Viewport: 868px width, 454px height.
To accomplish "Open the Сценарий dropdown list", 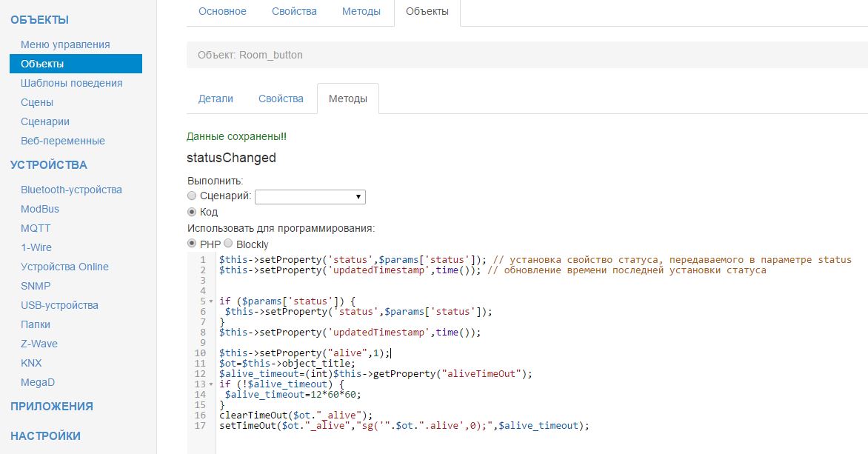I will (310, 196).
